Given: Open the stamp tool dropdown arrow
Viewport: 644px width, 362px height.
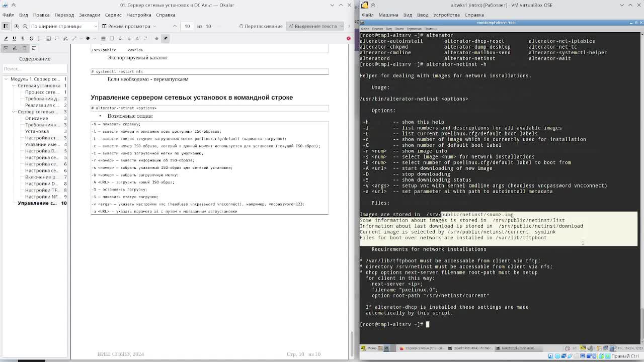Looking at the screenshot, I should click(94, 38).
